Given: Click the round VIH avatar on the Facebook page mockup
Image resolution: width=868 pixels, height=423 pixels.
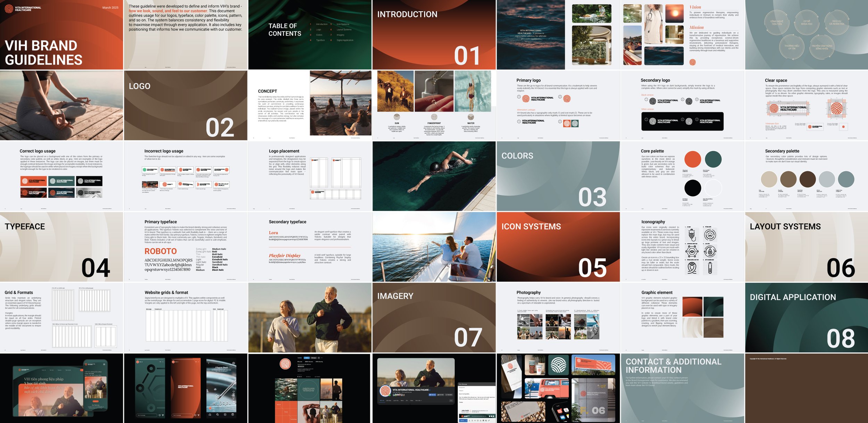Looking at the screenshot, I should (385, 391).
